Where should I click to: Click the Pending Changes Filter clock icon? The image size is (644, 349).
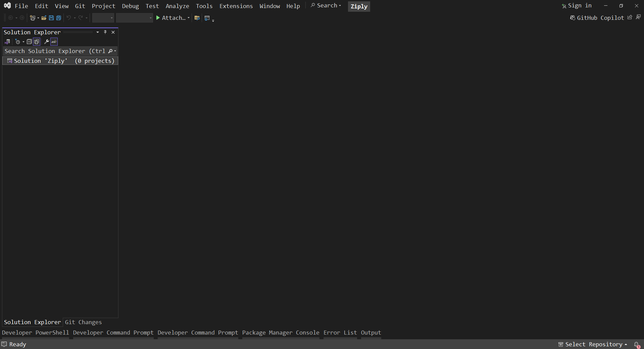[x=17, y=42]
